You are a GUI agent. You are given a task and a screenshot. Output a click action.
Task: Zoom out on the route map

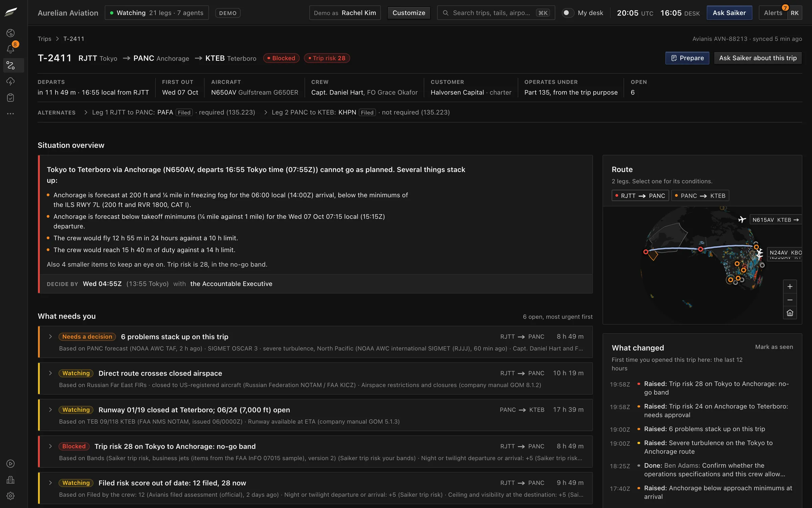pos(790,300)
